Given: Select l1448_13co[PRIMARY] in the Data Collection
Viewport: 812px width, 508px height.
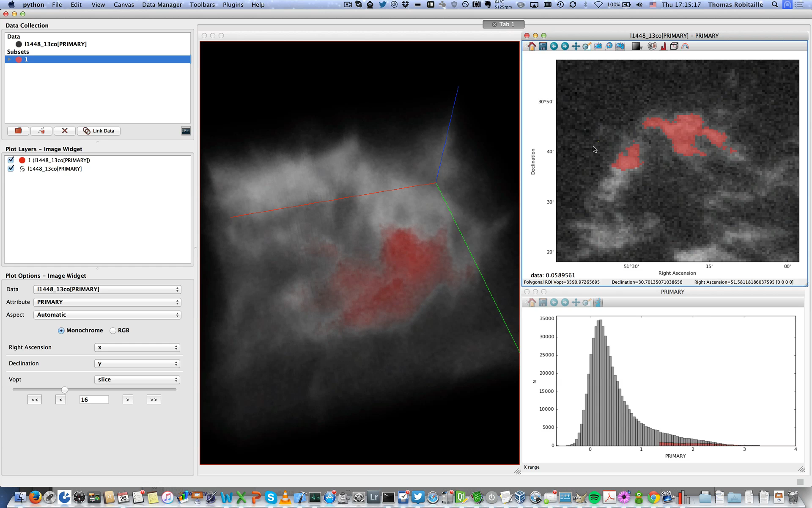Looking at the screenshot, I should click(55, 44).
